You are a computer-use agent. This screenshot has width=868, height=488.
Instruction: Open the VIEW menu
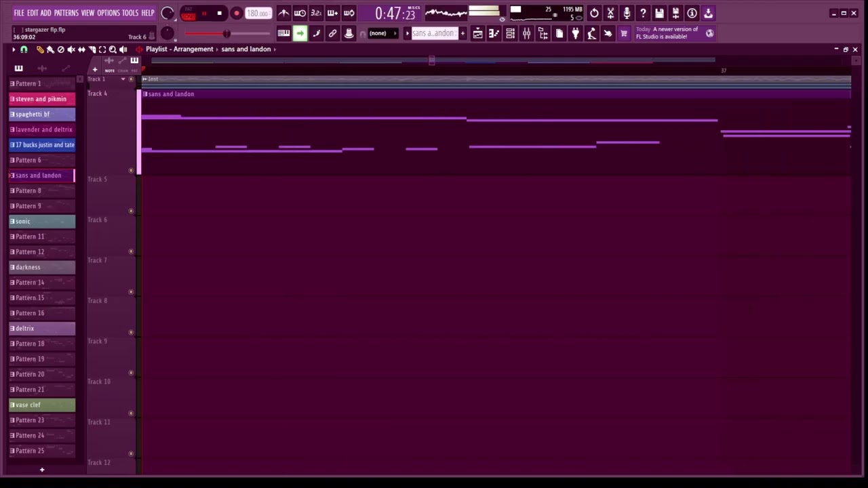pyautogui.click(x=88, y=13)
